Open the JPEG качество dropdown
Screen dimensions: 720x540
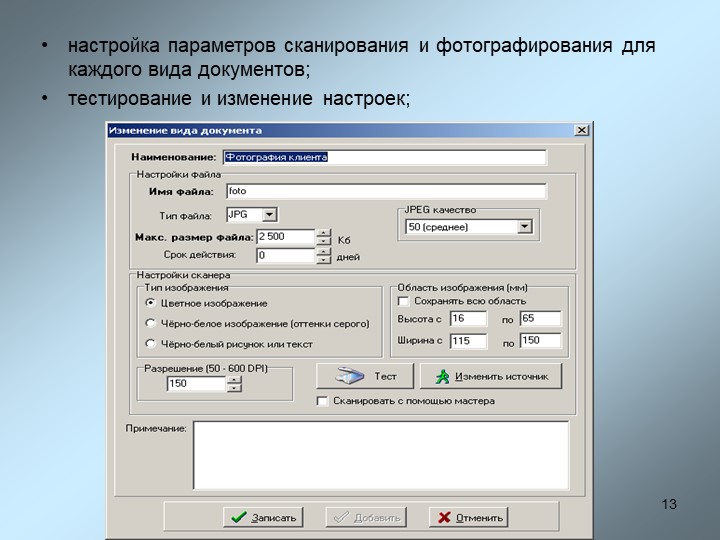[524, 226]
